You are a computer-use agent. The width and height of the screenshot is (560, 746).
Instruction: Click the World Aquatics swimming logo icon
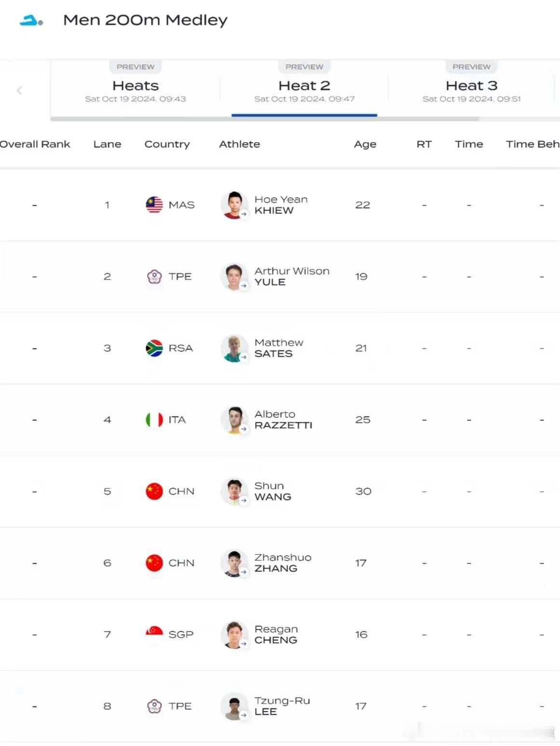pos(31,20)
